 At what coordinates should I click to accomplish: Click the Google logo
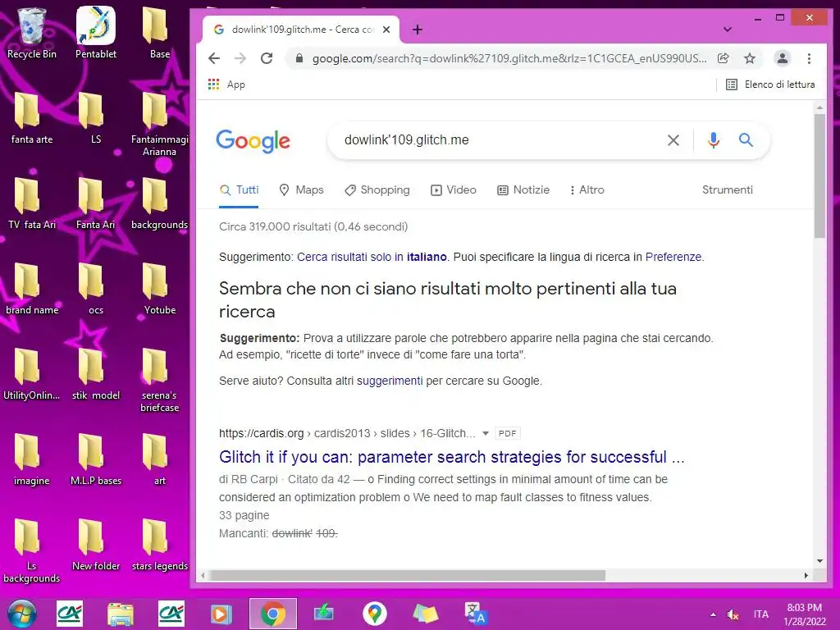click(253, 141)
